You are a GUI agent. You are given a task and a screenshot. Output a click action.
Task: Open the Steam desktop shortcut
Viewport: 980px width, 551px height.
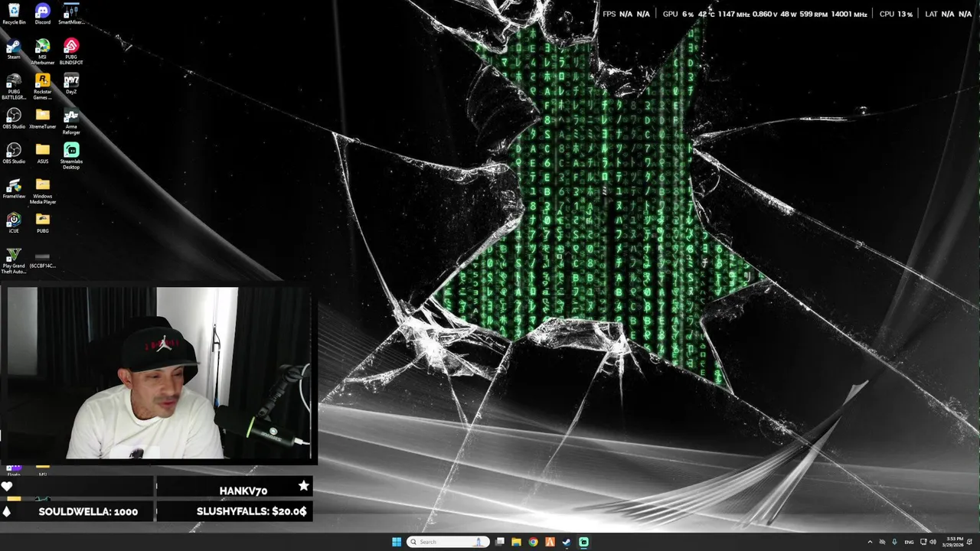14,49
